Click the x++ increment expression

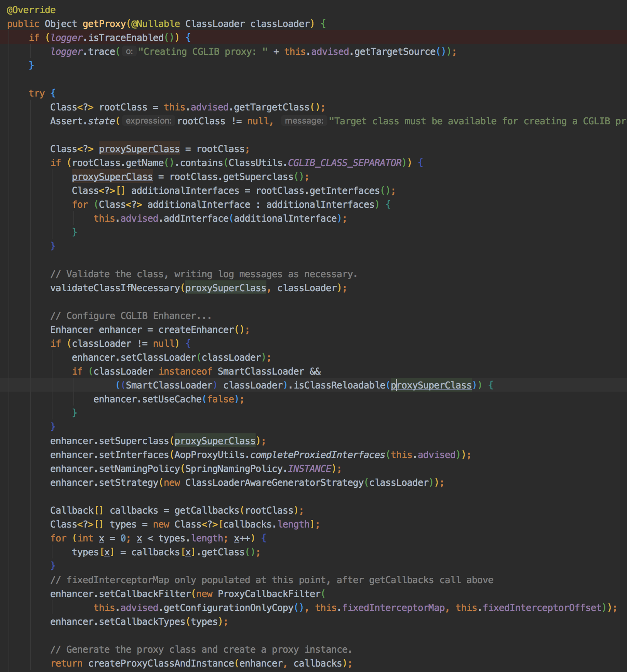(x=242, y=538)
